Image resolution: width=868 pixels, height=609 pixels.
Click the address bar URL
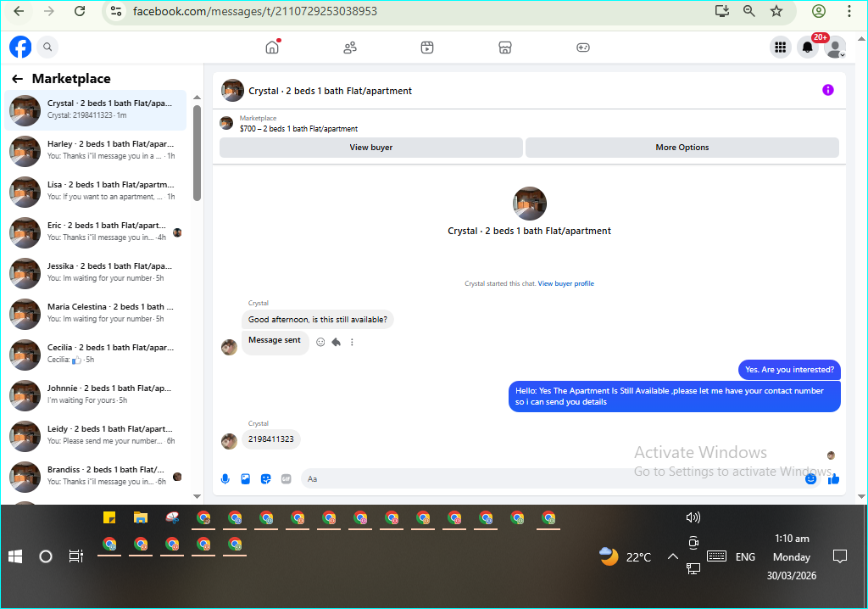(x=255, y=11)
